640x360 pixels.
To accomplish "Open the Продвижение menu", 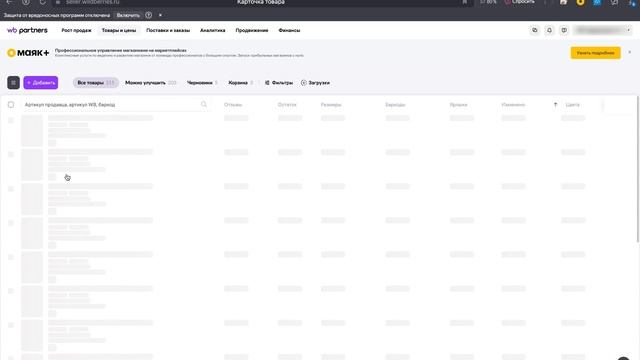I will tap(252, 30).
